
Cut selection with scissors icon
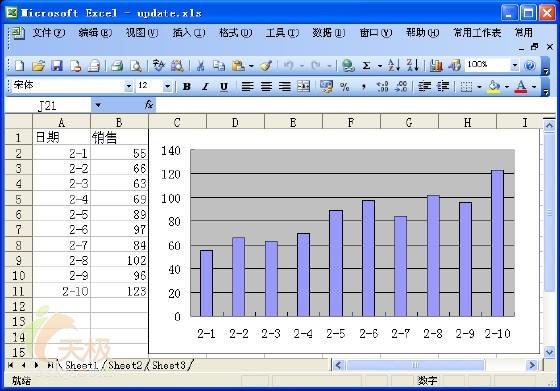(x=200, y=66)
